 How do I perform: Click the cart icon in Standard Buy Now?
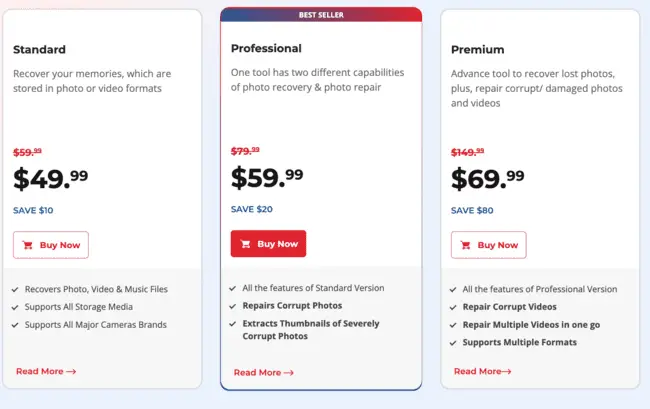tap(28, 245)
